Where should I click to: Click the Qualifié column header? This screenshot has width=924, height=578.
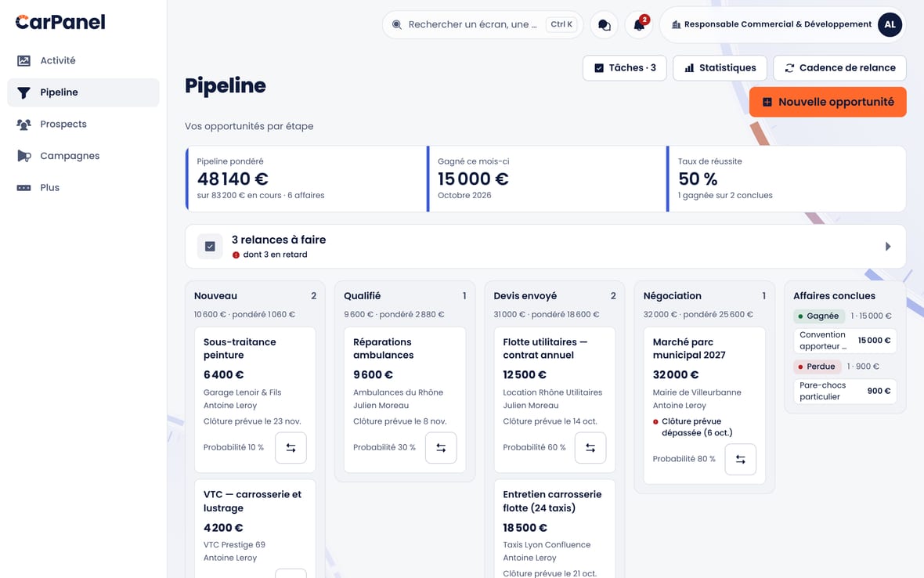[x=363, y=296]
